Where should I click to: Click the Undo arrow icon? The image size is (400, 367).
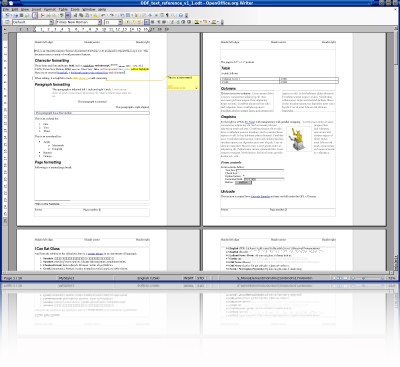pyautogui.click(x=103, y=15)
